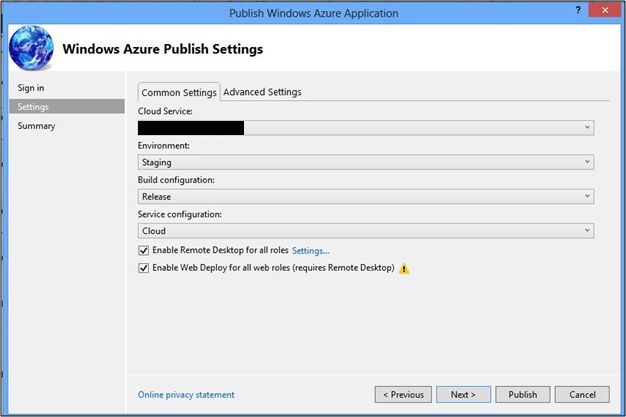Click the Publish button
The height and width of the screenshot is (417, 626).
[x=522, y=394]
